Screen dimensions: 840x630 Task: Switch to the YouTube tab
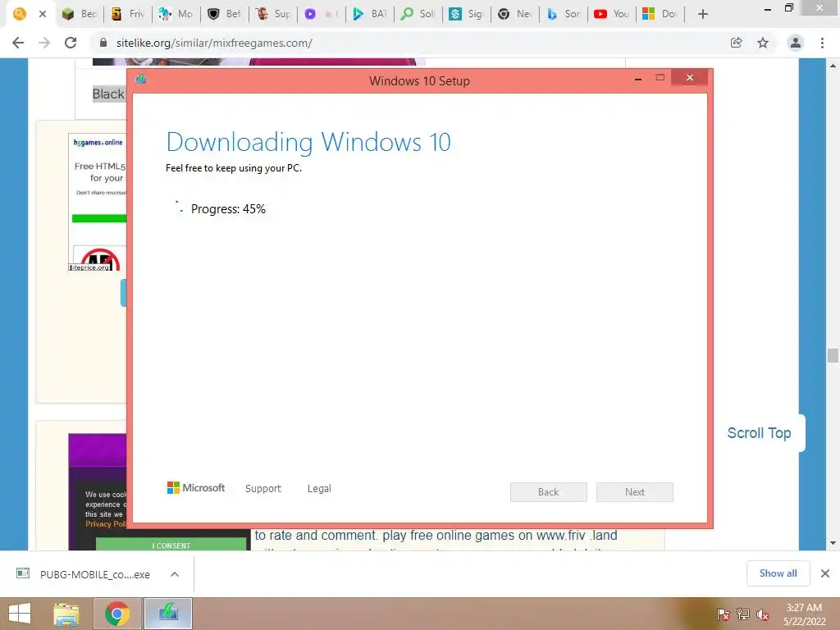pyautogui.click(x=612, y=14)
